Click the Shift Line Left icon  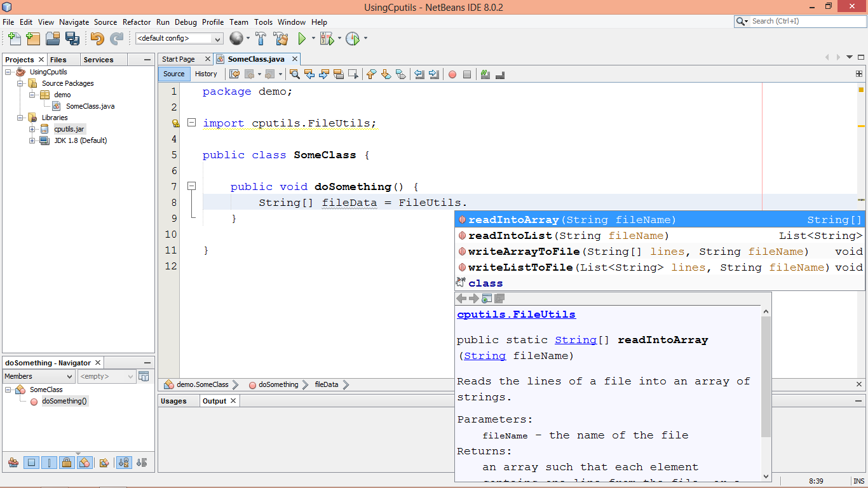[419, 74]
